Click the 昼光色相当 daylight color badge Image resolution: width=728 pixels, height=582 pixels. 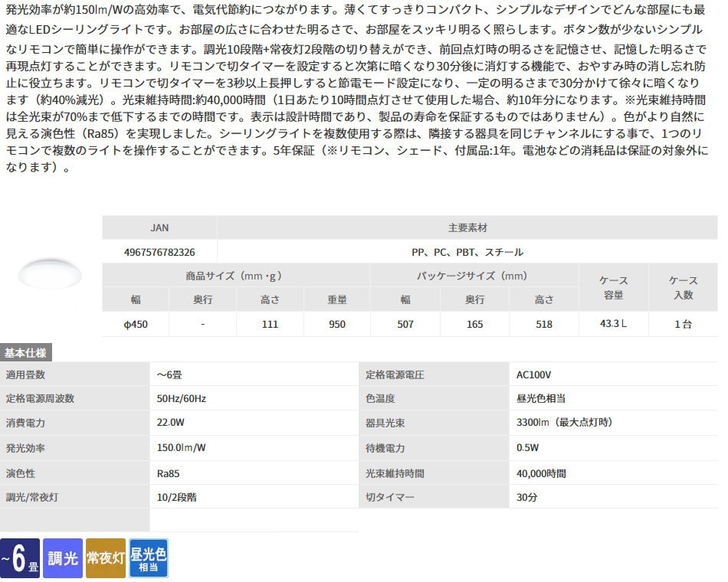tap(149, 558)
